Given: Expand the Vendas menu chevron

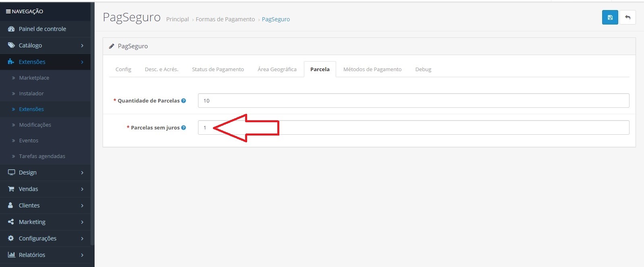Looking at the screenshot, I should point(82,189).
